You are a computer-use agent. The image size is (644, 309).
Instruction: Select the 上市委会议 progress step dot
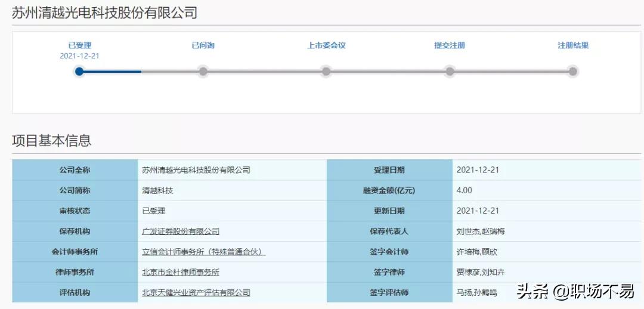[x=326, y=72]
